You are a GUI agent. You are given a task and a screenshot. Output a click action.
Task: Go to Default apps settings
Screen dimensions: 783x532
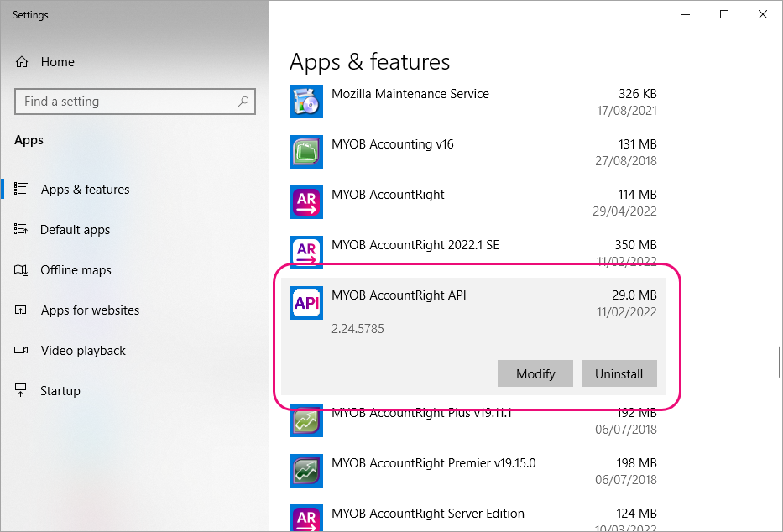tap(75, 230)
